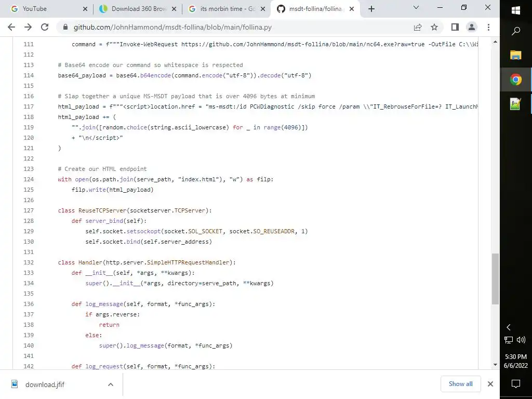Viewport: 532px width, 399px height.
Task: Close the its morbin time tab
Action: [263, 9]
